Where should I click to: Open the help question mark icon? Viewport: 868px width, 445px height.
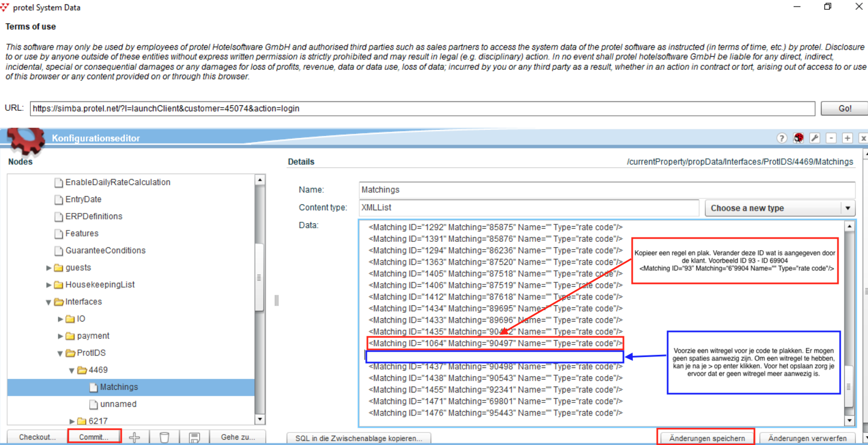pos(782,138)
